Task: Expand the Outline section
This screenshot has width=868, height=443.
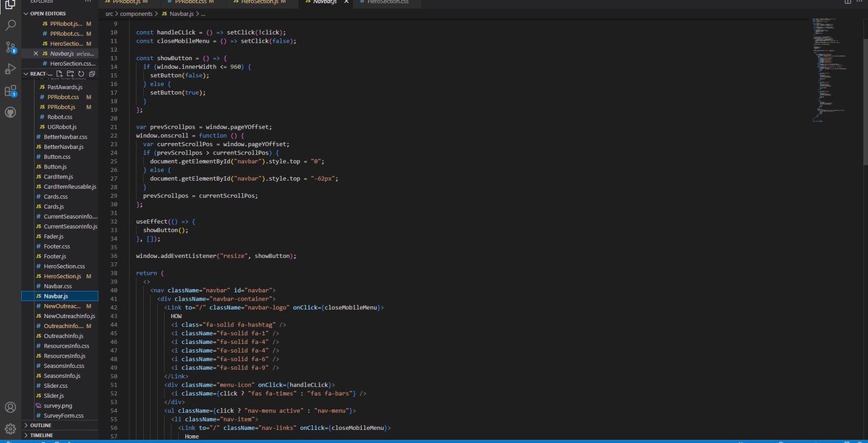Action: (x=60, y=425)
